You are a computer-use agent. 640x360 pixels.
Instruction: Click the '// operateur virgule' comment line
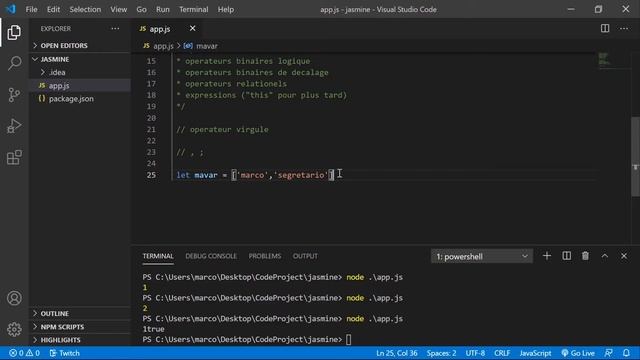(x=222, y=129)
